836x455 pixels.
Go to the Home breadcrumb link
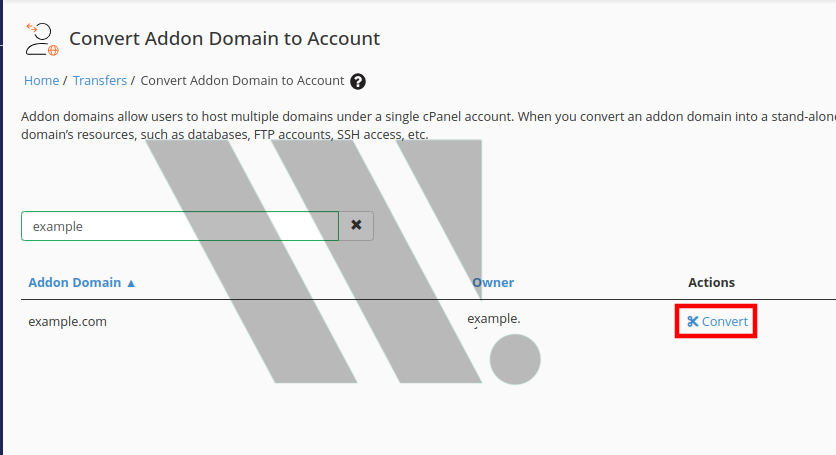[42, 81]
